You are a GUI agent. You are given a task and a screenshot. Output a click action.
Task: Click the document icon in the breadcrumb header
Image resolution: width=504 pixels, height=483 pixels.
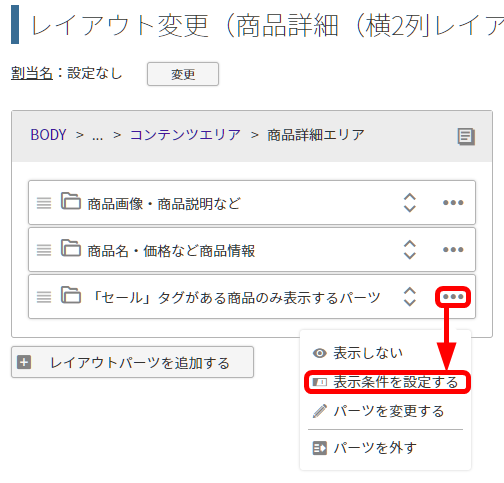[466, 136]
